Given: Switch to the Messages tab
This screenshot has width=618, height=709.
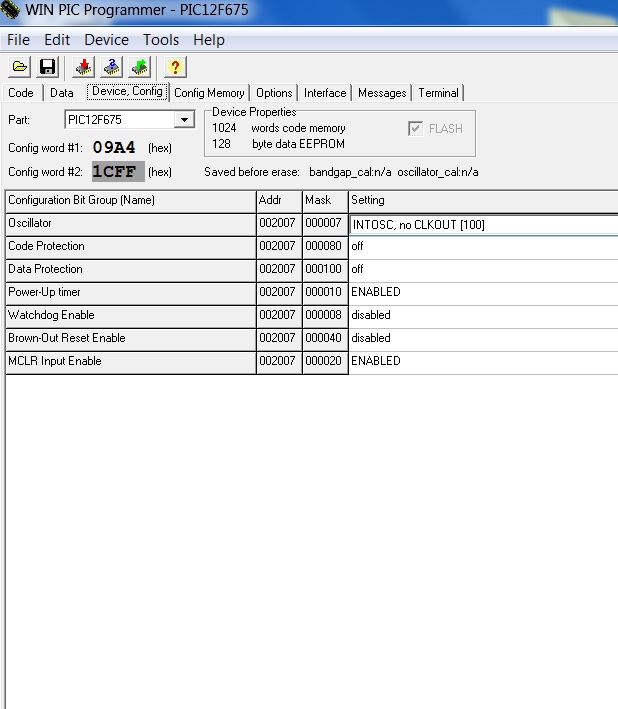Looking at the screenshot, I should pos(382,93).
